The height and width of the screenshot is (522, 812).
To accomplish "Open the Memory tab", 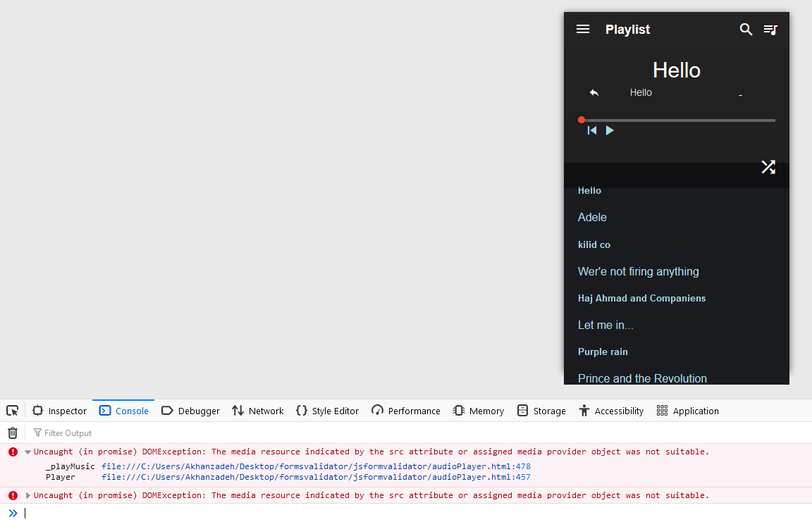I will [x=479, y=411].
